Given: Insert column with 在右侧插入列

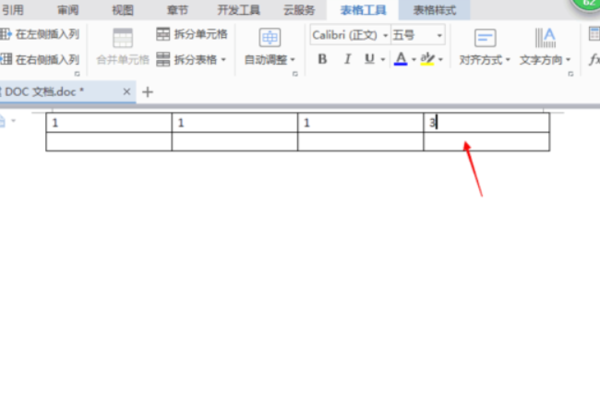Looking at the screenshot, I should pyautogui.click(x=40, y=59).
